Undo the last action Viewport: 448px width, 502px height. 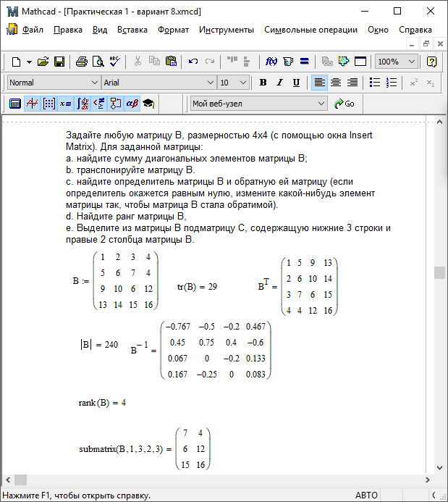click(193, 62)
